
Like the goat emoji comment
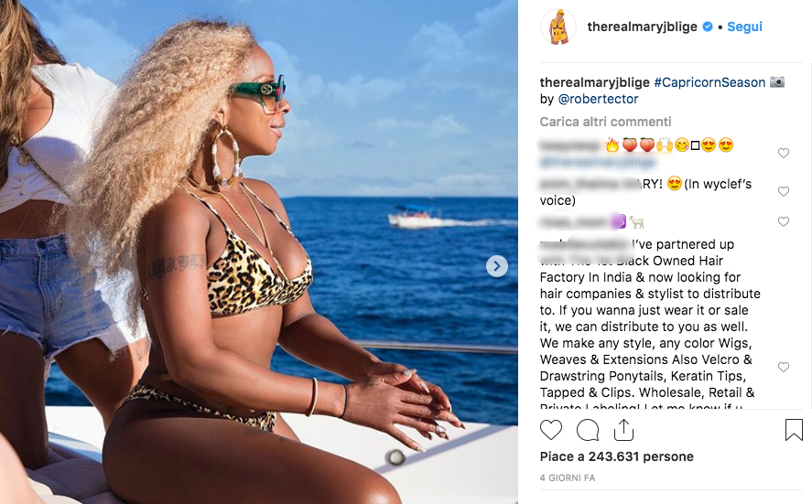click(784, 221)
